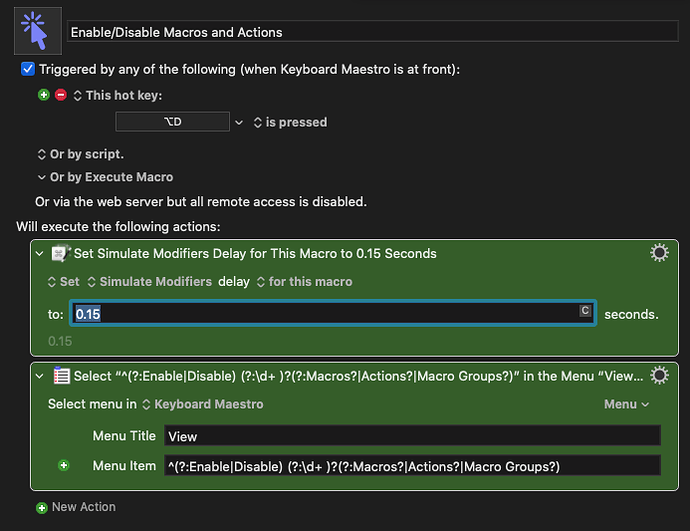Viewport: 690px width, 531px height.
Task: Click the delay value field 0.15
Action: tap(333, 313)
